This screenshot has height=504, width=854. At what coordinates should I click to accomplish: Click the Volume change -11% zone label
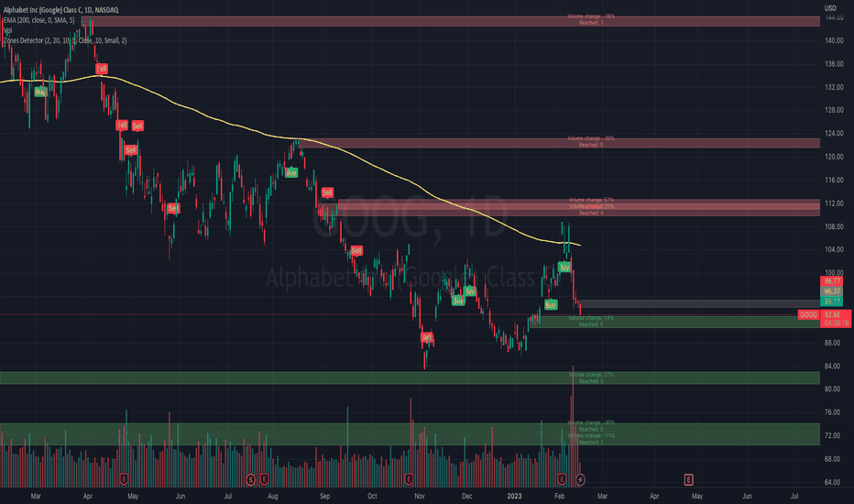point(591,436)
